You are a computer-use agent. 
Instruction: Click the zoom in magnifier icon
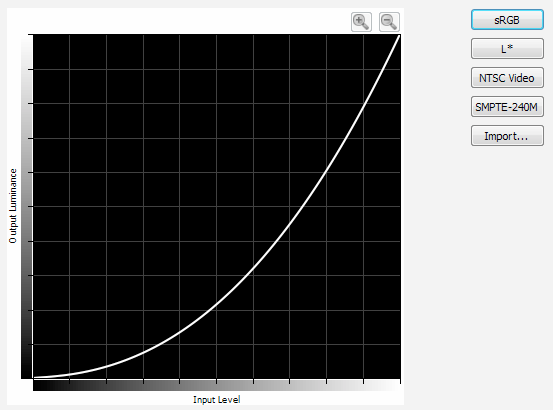(x=361, y=22)
